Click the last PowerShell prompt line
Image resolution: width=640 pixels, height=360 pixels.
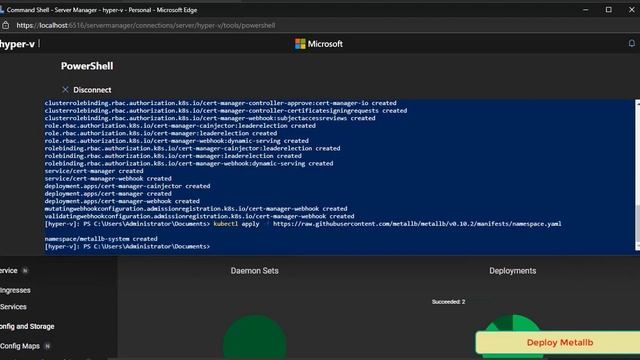tap(127, 247)
